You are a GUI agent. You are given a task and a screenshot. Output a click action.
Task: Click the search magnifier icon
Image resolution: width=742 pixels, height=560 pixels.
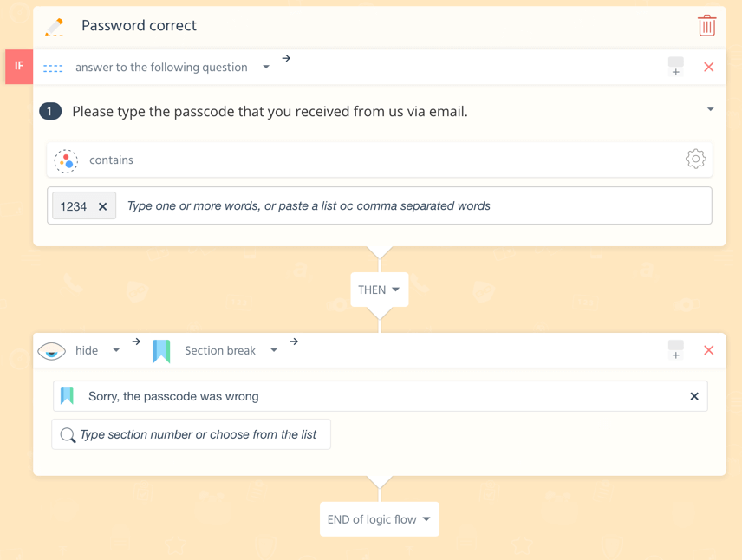point(68,434)
